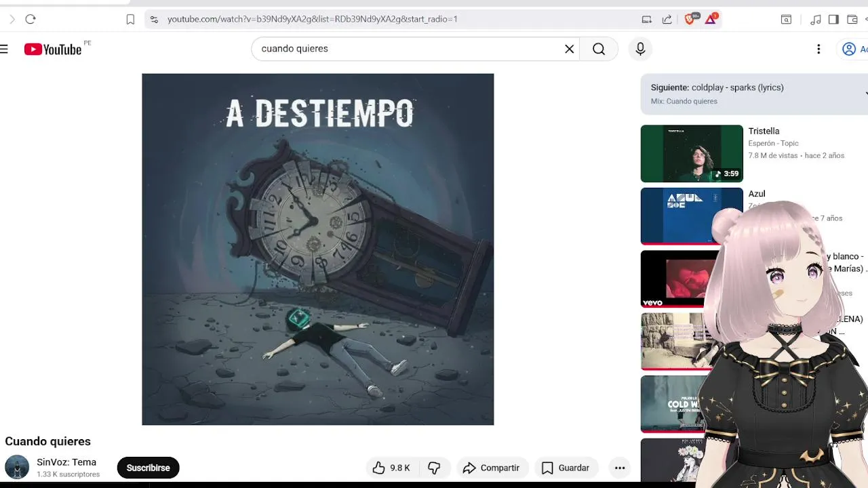
Task: Like the video showing 9.8 K
Action: point(392,468)
